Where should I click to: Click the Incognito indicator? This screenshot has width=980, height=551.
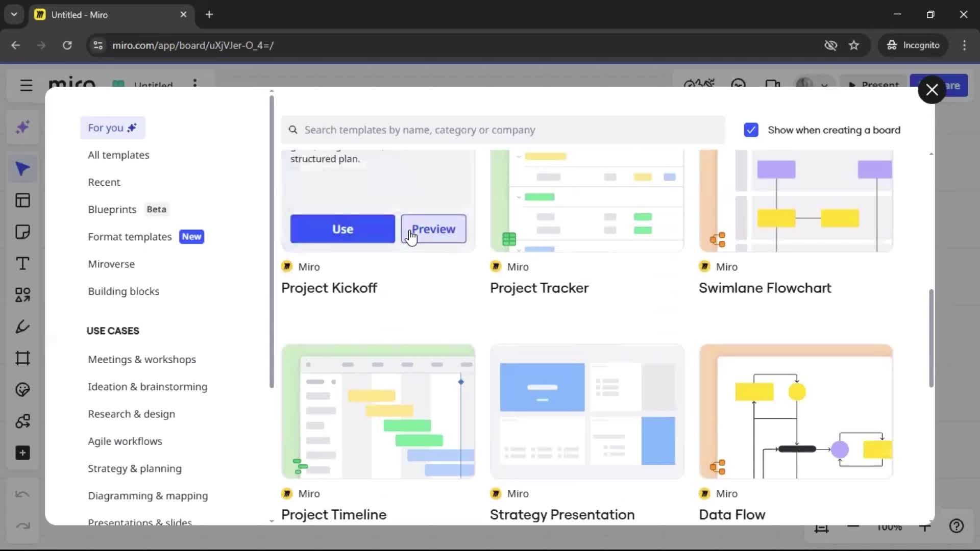pyautogui.click(x=913, y=45)
